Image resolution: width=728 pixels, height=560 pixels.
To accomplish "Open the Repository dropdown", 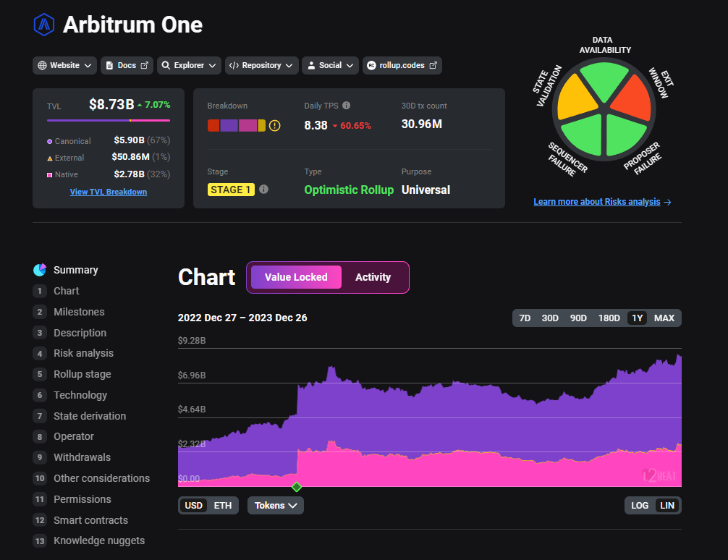I will click(261, 65).
